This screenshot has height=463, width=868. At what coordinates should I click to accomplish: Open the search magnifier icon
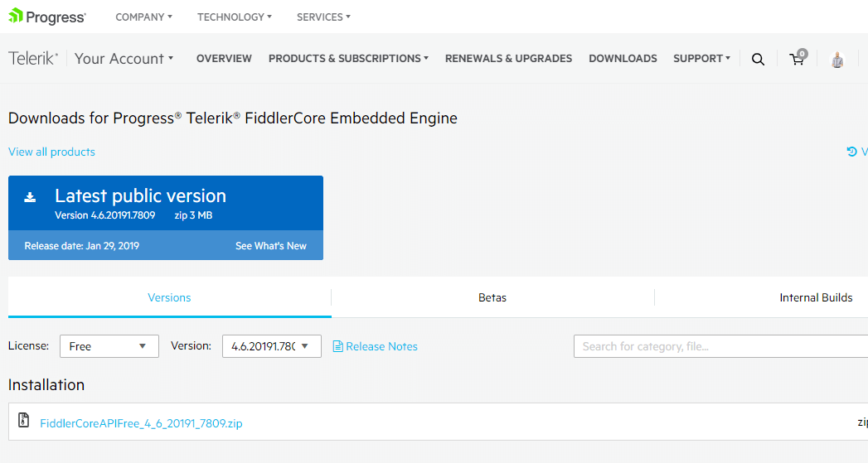pyautogui.click(x=758, y=59)
